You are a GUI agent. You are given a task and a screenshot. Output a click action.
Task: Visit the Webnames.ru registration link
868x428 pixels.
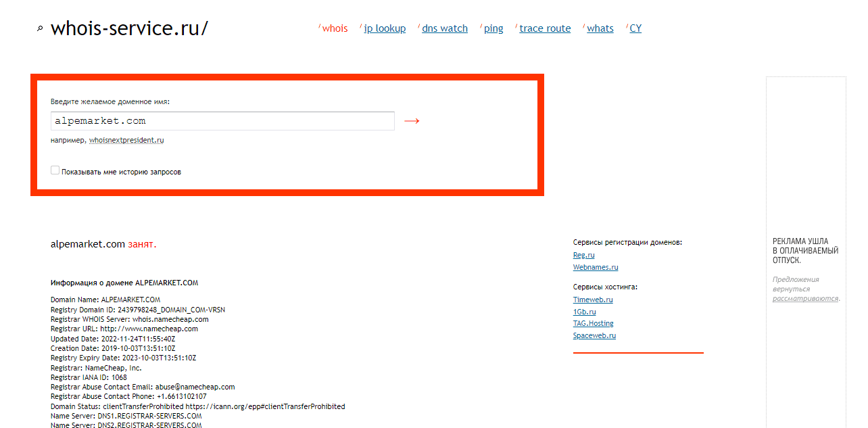pos(596,267)
